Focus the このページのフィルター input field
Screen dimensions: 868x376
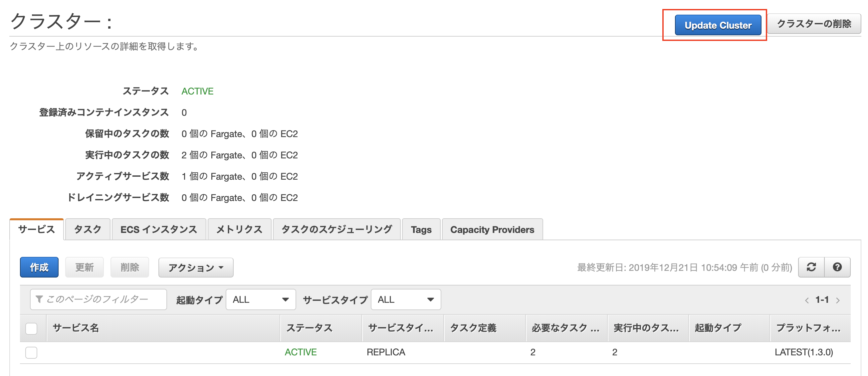[x=99, y=299]
